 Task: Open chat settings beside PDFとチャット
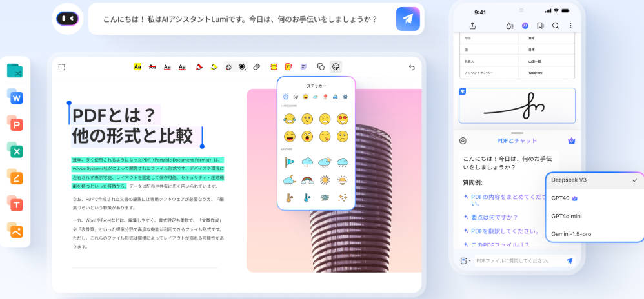click(463, 140)
